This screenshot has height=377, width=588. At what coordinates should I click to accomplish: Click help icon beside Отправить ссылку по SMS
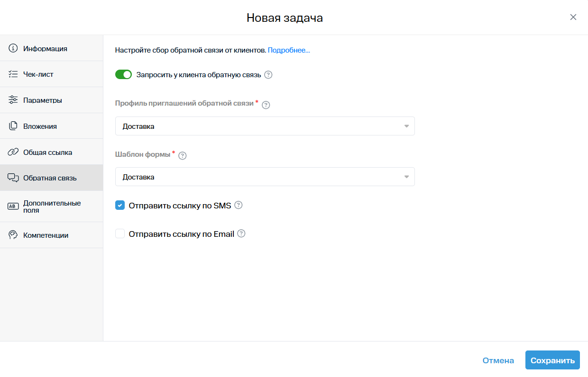[239, 205]
